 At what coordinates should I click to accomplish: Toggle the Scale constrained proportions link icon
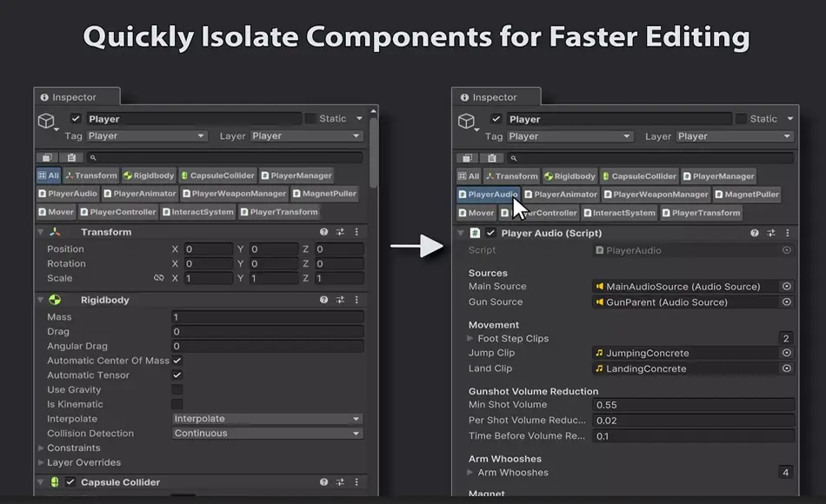point(158,277)
